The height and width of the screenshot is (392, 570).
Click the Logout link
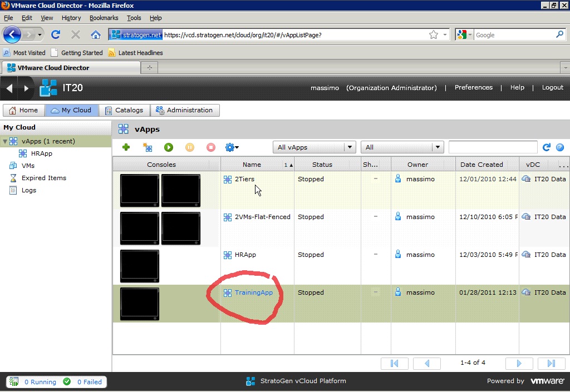click(x=553, y=87)
